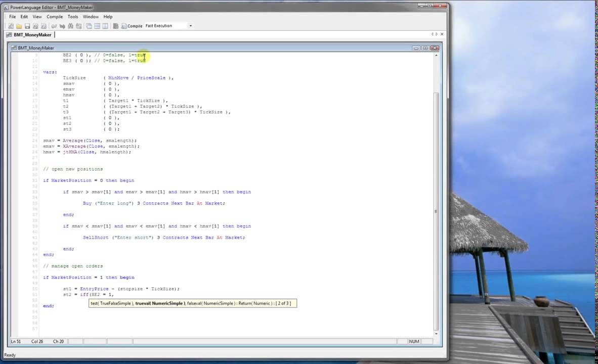Open the File menu
Image resolution: width=598 pixels, height=364 pixels.
(x=13, y=17)
